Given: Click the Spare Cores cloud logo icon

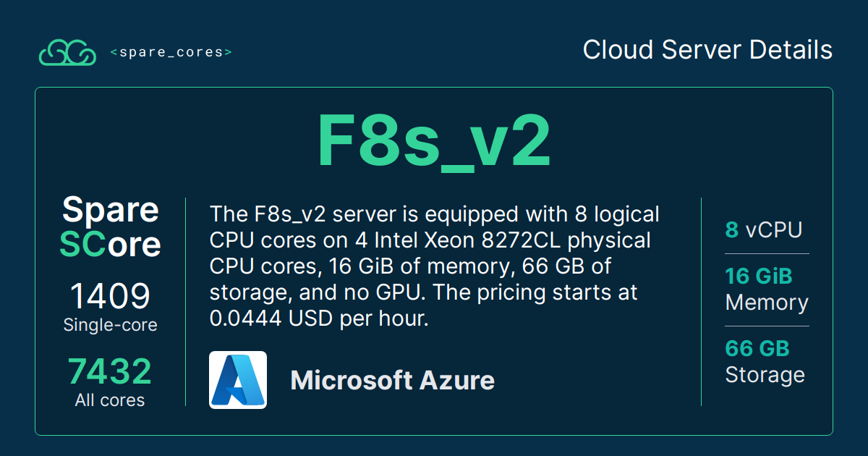Looking at the screenshot, I should click(67, 52).
